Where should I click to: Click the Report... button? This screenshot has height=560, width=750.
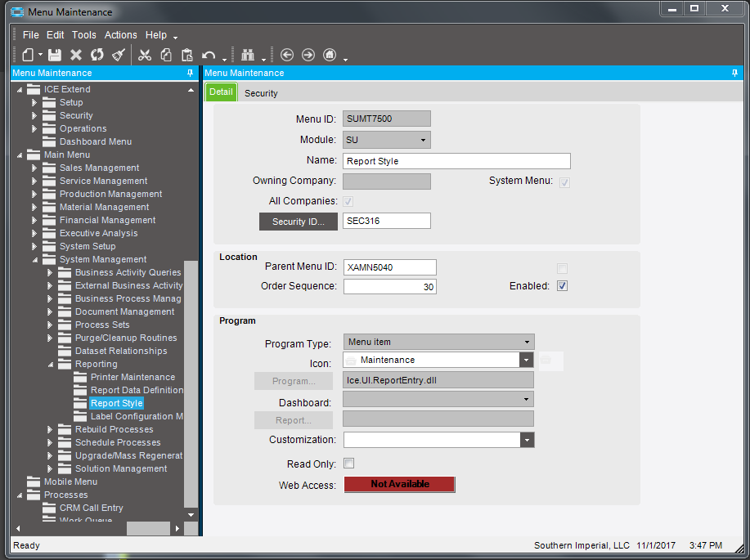294,420
